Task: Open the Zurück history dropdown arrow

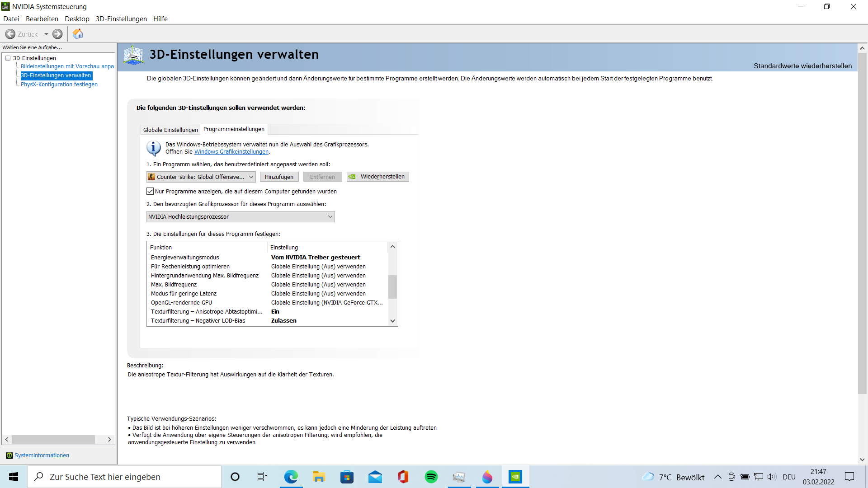Action: tap(46, 34)
